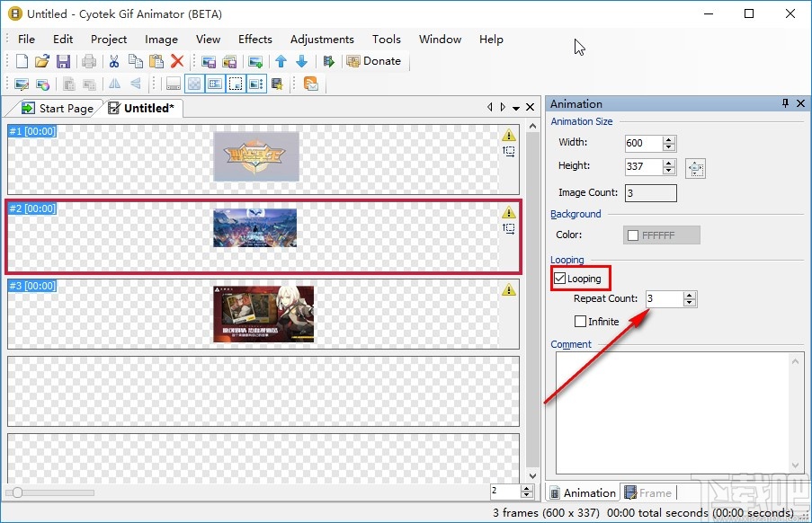
Task: Open the Project menu
Action: pos(109,40)
